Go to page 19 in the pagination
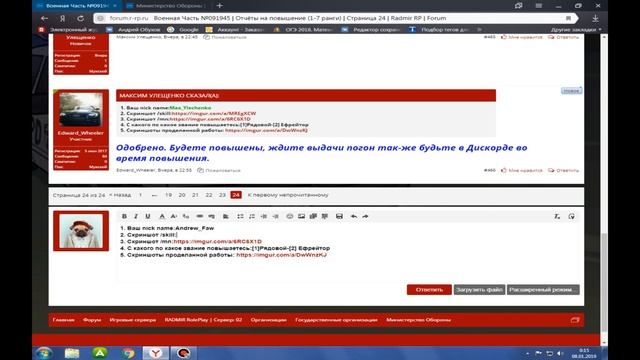The width and height of the screenshot is (640, 360). 169,195
